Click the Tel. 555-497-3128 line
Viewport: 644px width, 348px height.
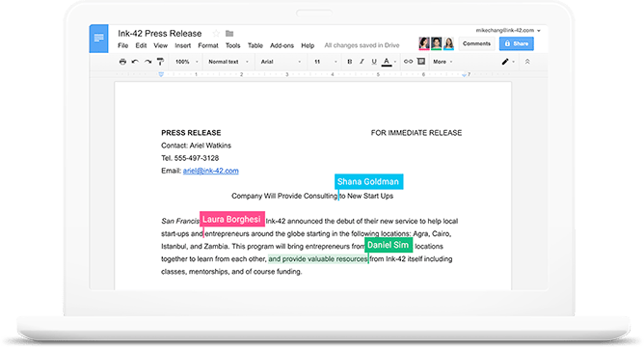coord(190,158)
